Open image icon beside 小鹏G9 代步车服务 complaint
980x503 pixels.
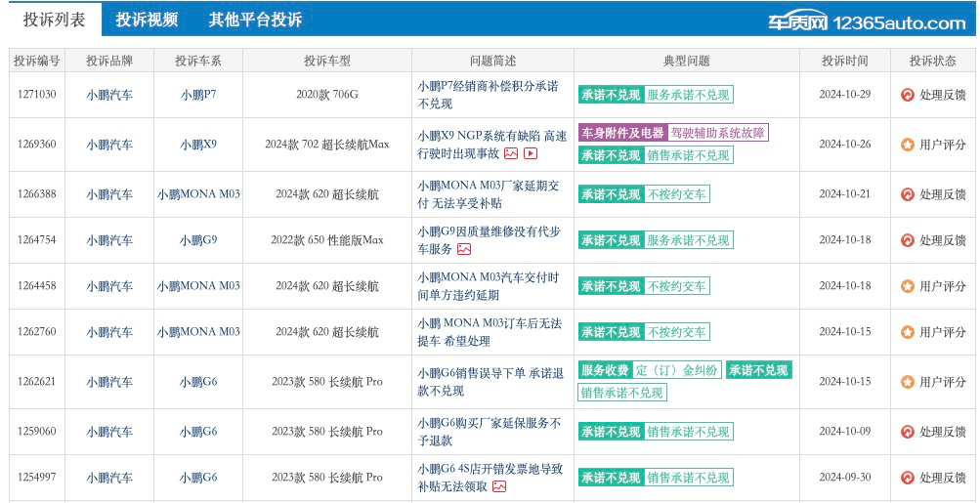(464, 249)
